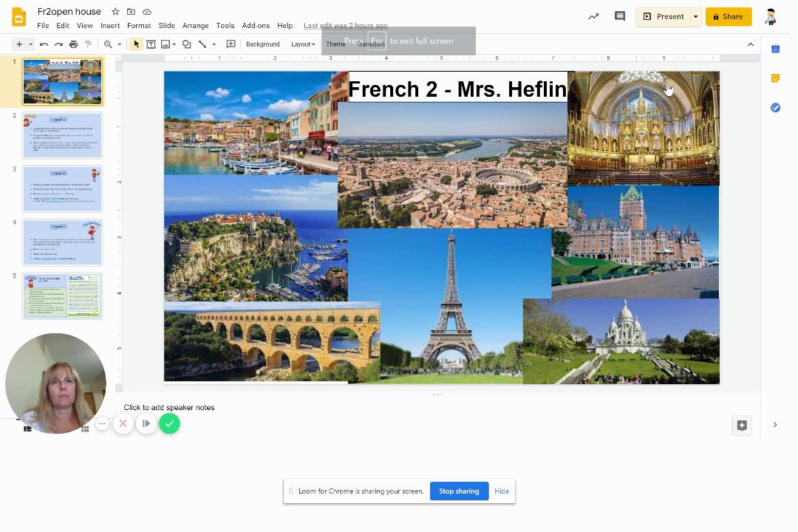The width and height of the screenshot is (798, 532).
Task: Expand the zoom level dropdown
Action: pyautogui.click(x=120, y=44)
